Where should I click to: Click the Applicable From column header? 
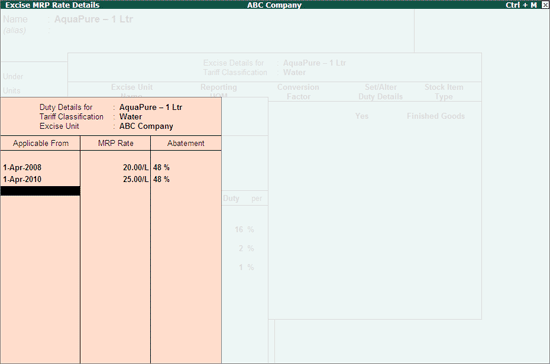coord(41,143)
